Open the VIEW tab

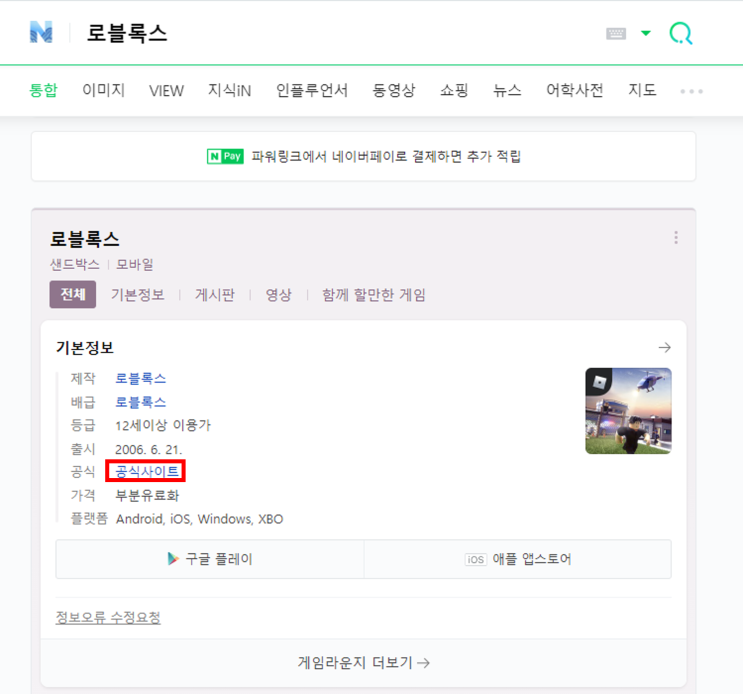[166, 90]
